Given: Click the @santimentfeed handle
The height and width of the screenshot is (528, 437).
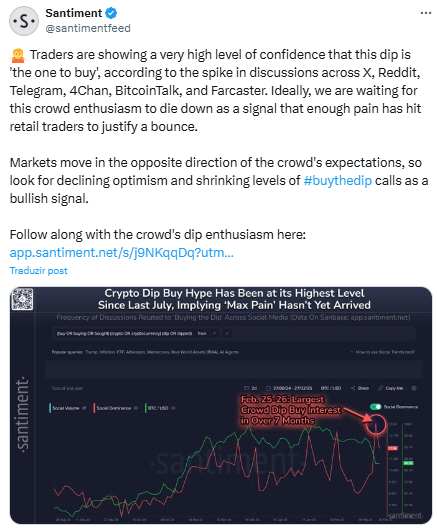Looking at the screenshot, I should [88, 28].
